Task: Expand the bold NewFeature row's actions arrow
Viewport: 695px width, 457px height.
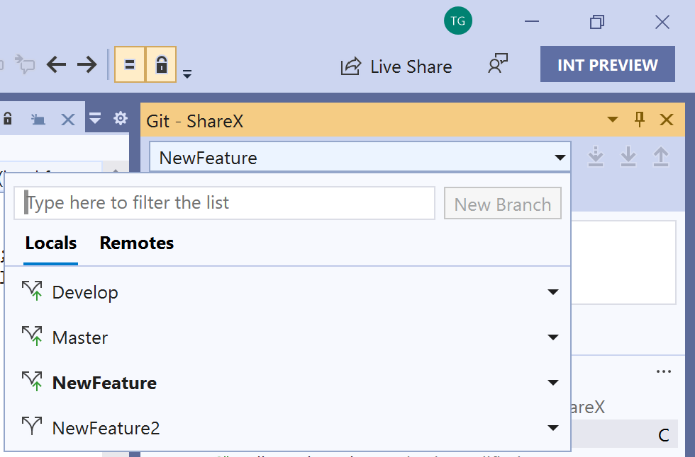Action: click(553, 383)
